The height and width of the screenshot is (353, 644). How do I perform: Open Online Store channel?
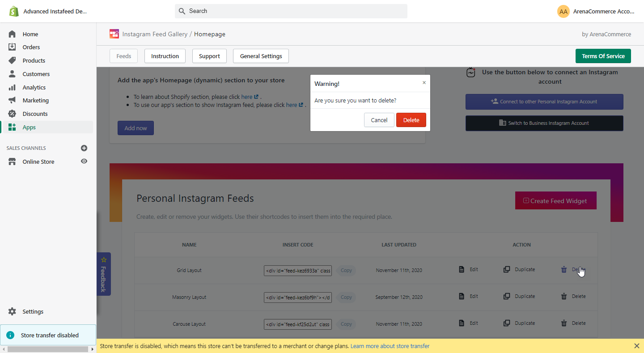tap(38, 162)
